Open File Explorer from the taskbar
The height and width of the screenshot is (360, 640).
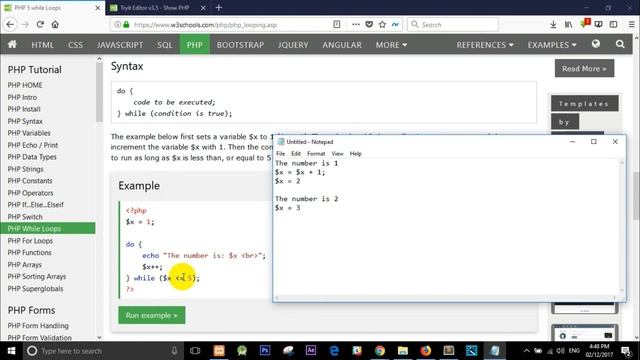pos(403,351)
